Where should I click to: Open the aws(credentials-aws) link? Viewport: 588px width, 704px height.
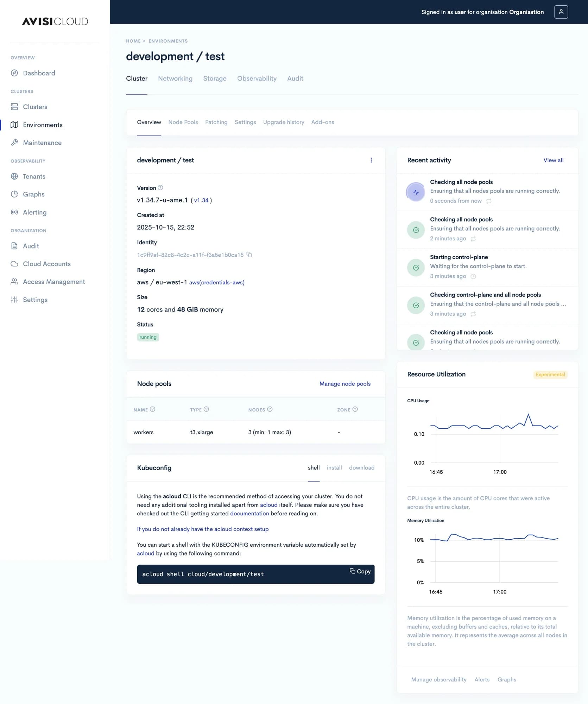(217, 282)
